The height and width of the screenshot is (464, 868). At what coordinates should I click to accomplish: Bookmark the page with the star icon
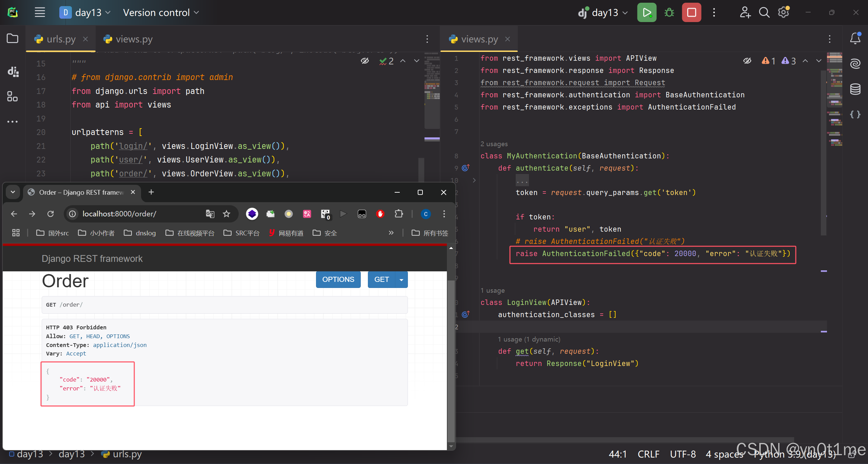pos(226,214)
